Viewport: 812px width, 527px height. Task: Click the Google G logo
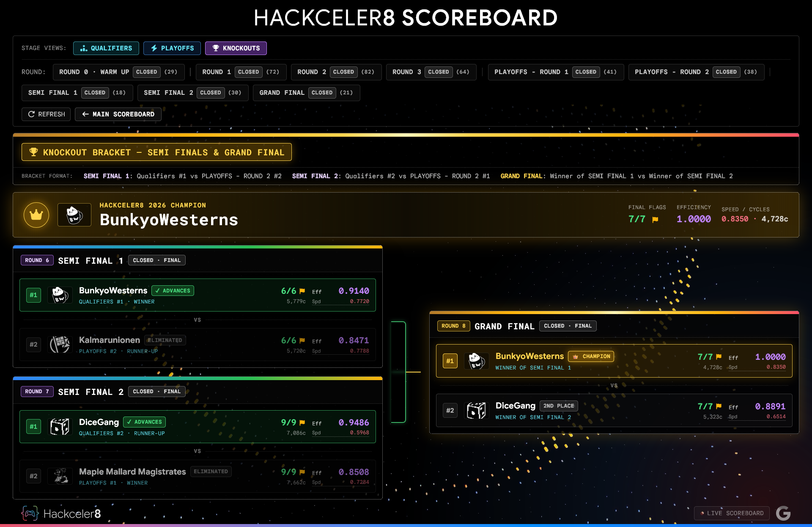pyautogui.click(x=783, y=513)
